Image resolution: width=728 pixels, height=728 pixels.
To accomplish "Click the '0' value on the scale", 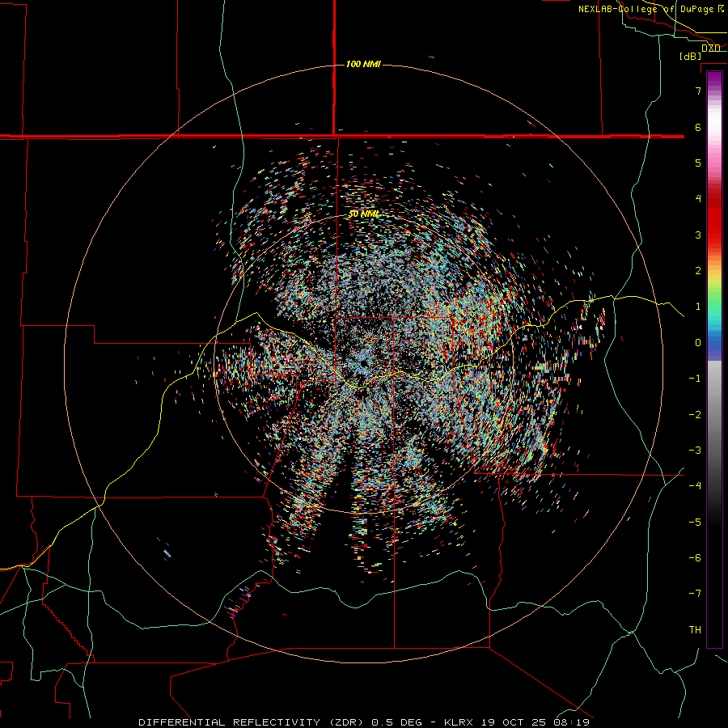I will coord(698,343).
